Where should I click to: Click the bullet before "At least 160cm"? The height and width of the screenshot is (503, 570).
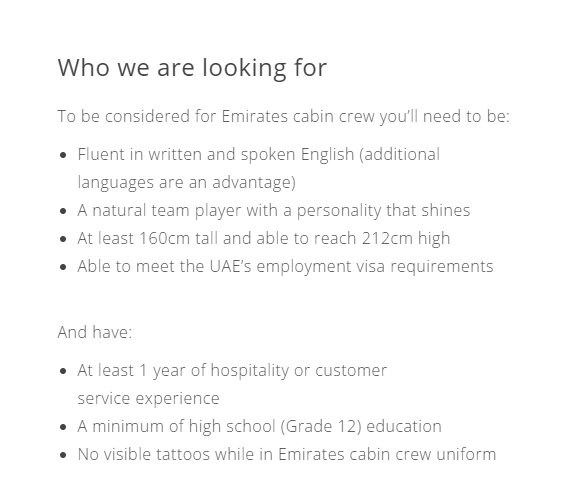[63, 239]
